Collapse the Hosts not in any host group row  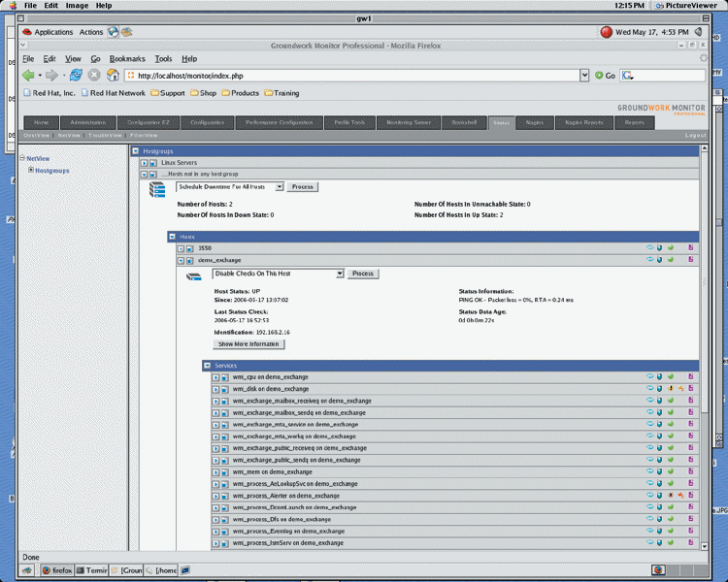coord(144,174)
